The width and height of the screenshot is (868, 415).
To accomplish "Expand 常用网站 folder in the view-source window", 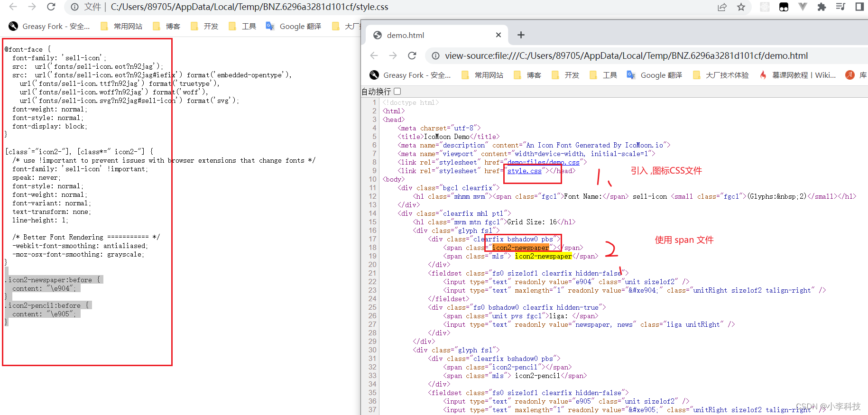I will [483, 75].
